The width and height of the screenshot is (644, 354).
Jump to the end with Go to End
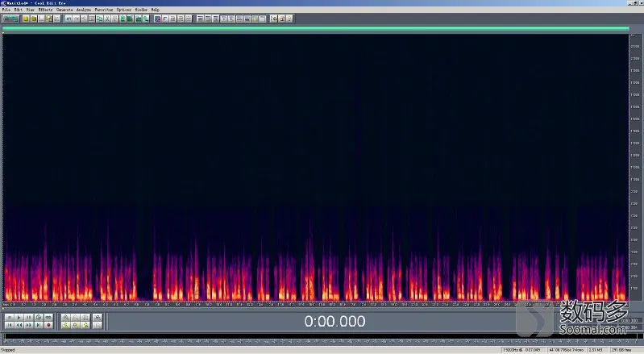[x=39, y=325]
